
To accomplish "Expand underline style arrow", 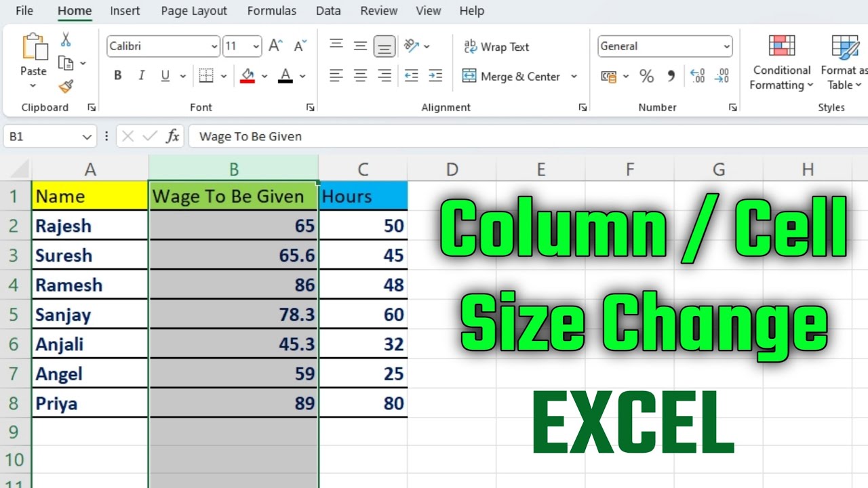I will tap(182, 77).
